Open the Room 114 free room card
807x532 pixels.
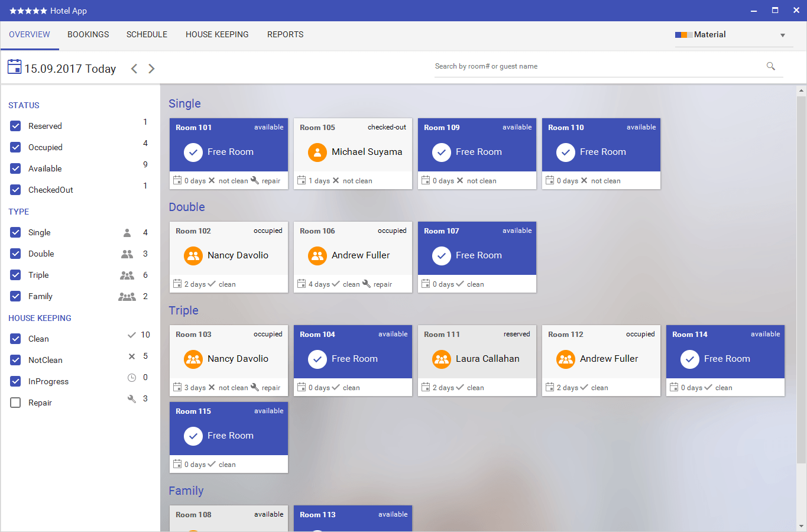pos(725,359)
